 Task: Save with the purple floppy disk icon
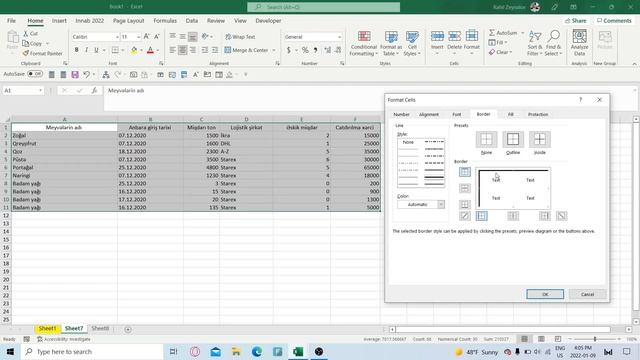(x=75, y=74)
